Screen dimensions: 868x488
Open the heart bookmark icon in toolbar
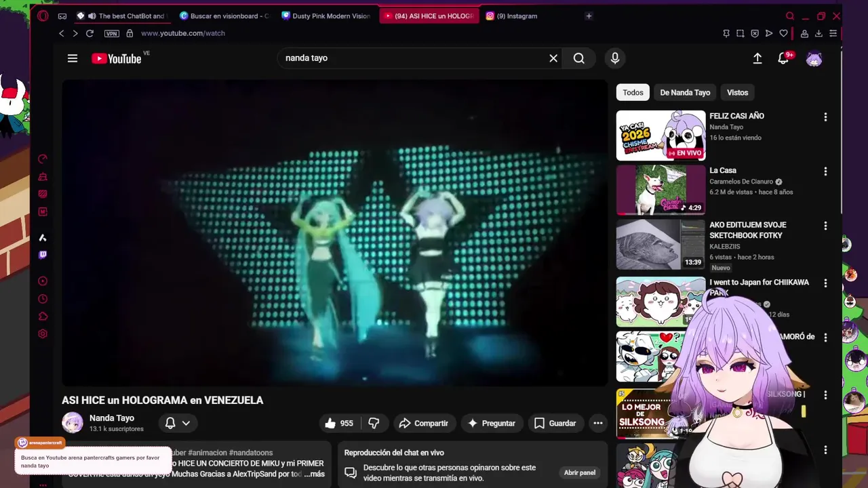pyautogui.click(x=783, y=33)
